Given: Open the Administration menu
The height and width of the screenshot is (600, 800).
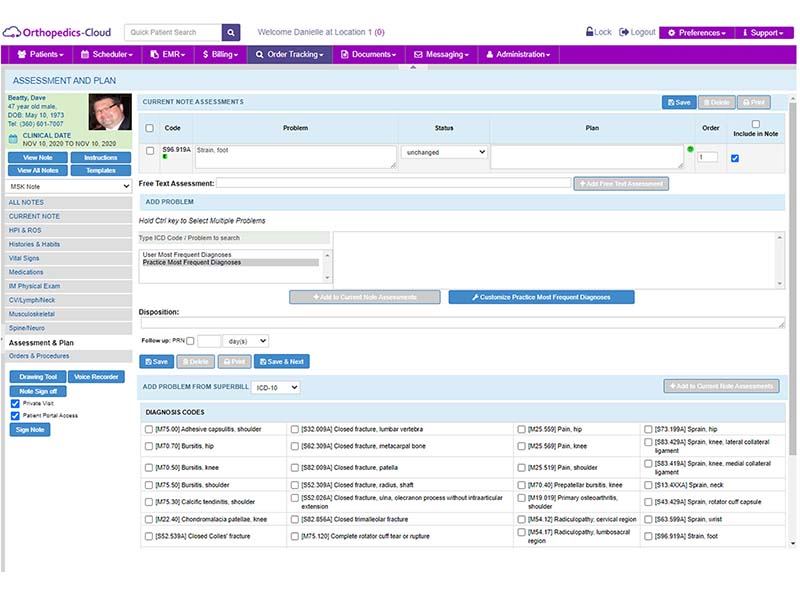Looking at the screenshot, I should pos(518,54).
